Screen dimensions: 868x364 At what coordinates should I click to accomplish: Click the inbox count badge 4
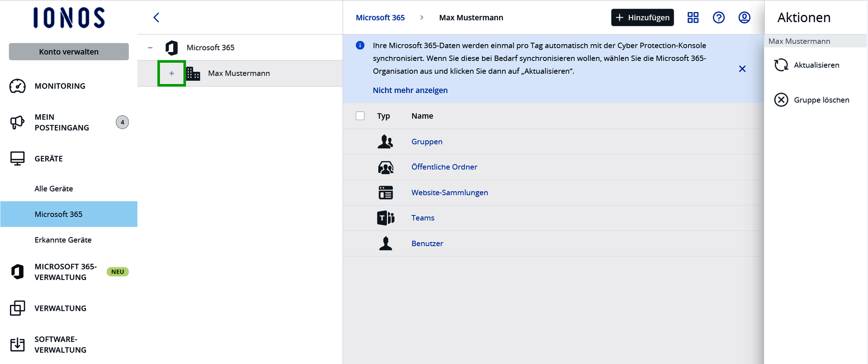[122, 122]
